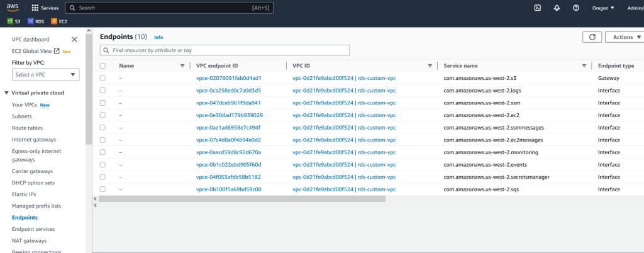Check the box for the sqs endpoint row
This screenshot has height=253, width=644.
[103, 189]
